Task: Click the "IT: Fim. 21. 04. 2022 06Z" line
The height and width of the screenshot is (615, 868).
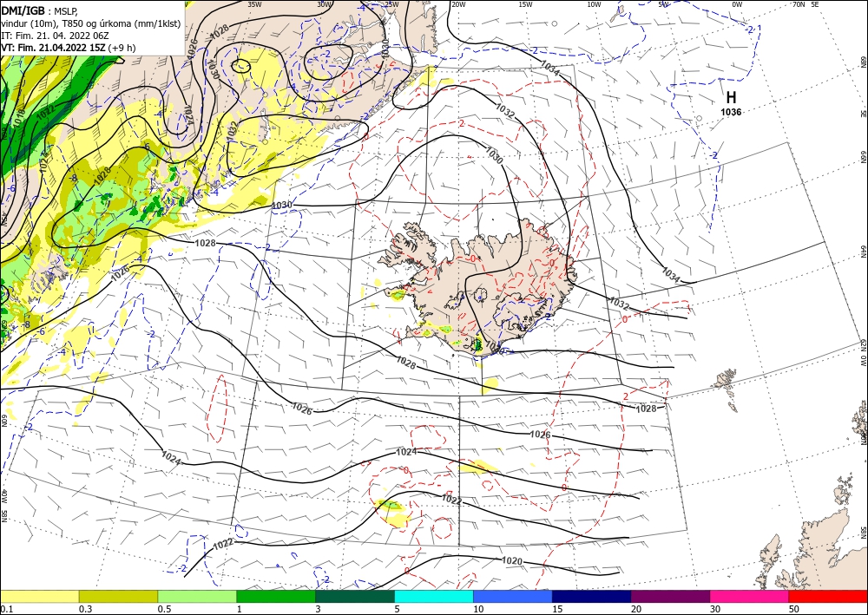Action: [55, 35]
